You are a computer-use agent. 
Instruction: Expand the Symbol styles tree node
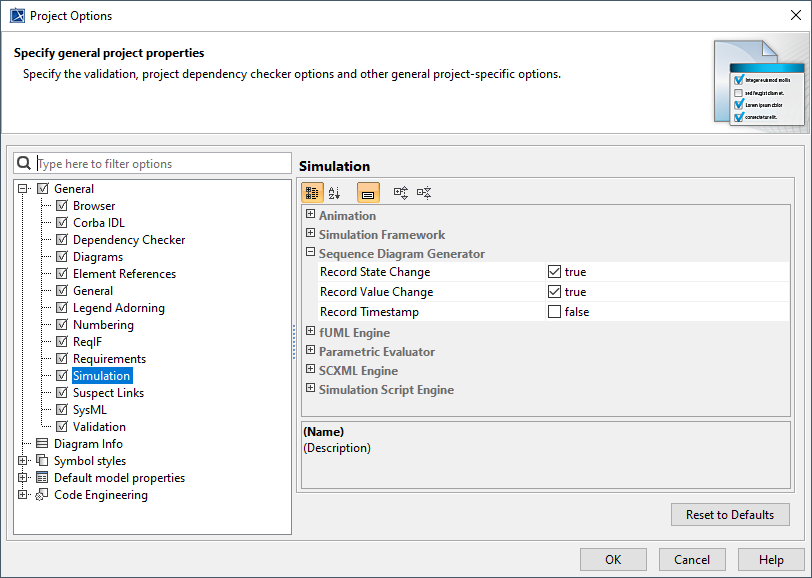point(23,461)
